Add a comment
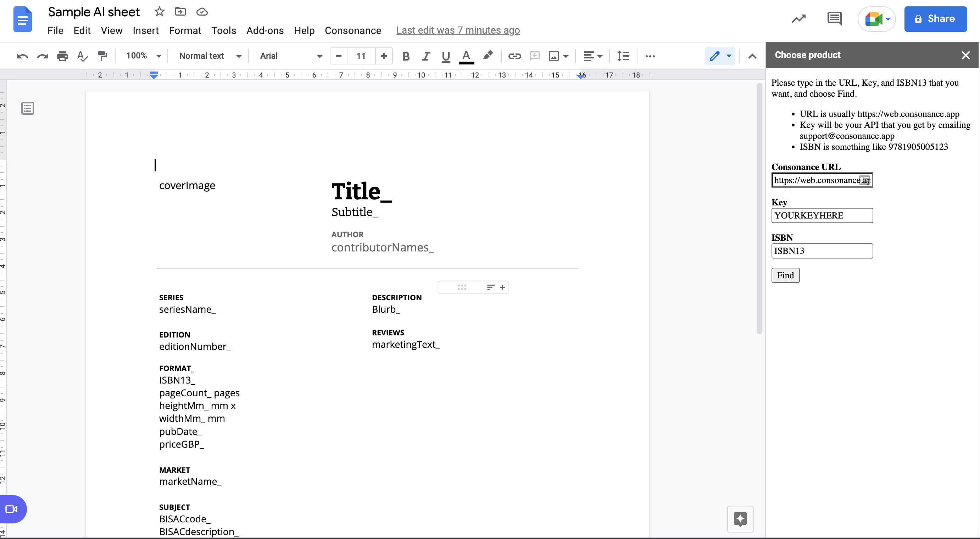The width and height of the screenshot is (980, 539). 535,56
